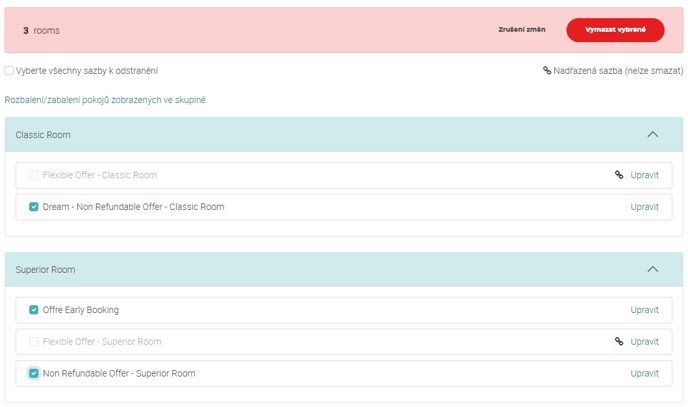688x407 pixels.
Task: Open Upravit for Dream - Non Refundable Offer
Action: click(x=644, y=207)
